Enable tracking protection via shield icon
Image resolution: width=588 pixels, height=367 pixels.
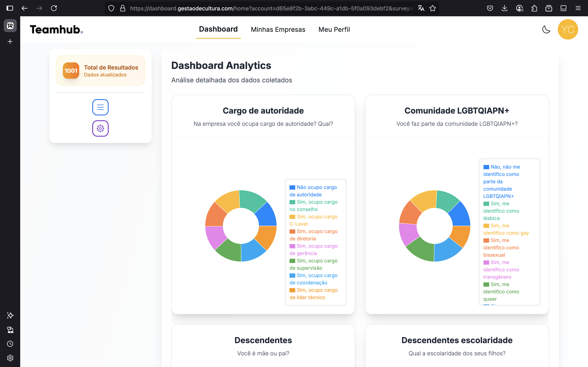click(x=111, y=8)
